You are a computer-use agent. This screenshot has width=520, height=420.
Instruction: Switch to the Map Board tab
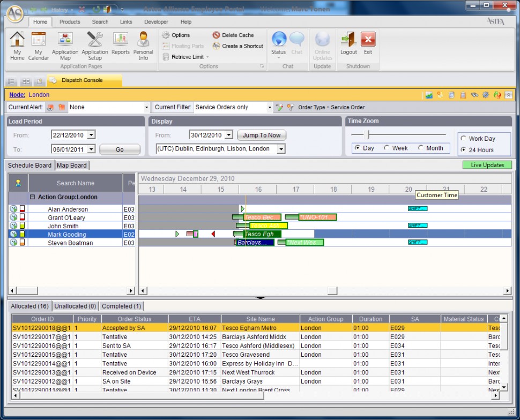click(72, 165)
